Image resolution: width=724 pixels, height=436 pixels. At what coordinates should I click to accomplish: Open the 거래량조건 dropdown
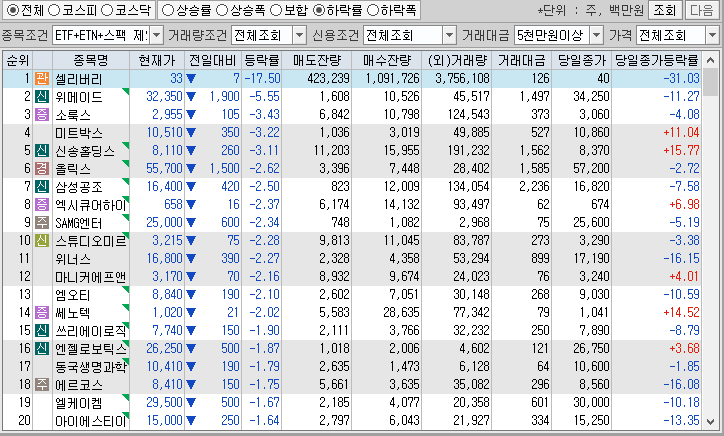[x=300, y=35]
